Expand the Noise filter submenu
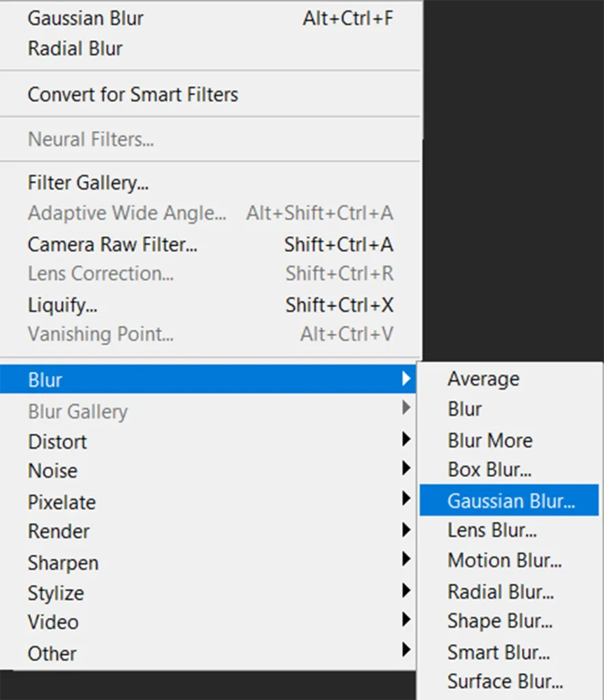Screen dimensions: 604x700 (x=53, y=472)
